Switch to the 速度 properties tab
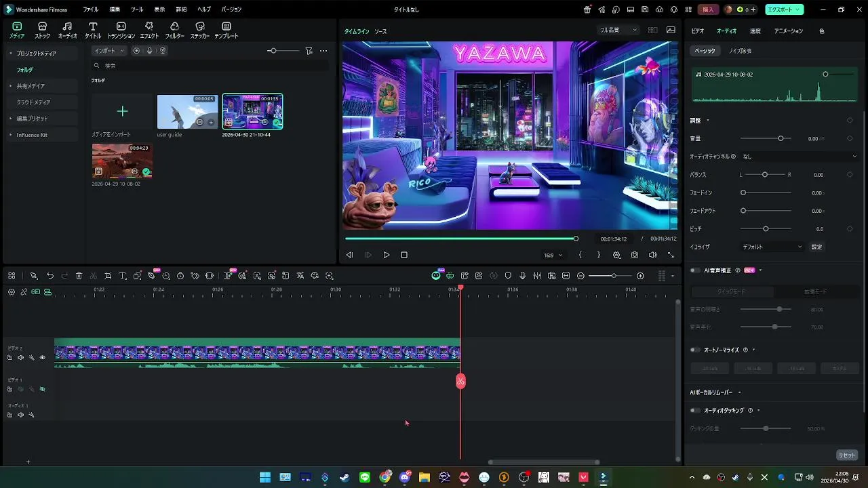Viewport: 868px width, 488px height. pyautogui.click(x=755, y=31)
